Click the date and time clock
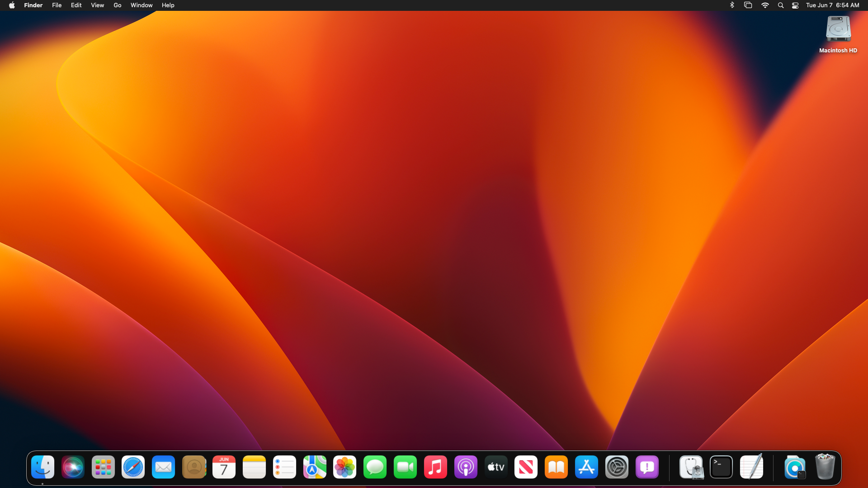868x488 pixels. [x=832, y=5]
